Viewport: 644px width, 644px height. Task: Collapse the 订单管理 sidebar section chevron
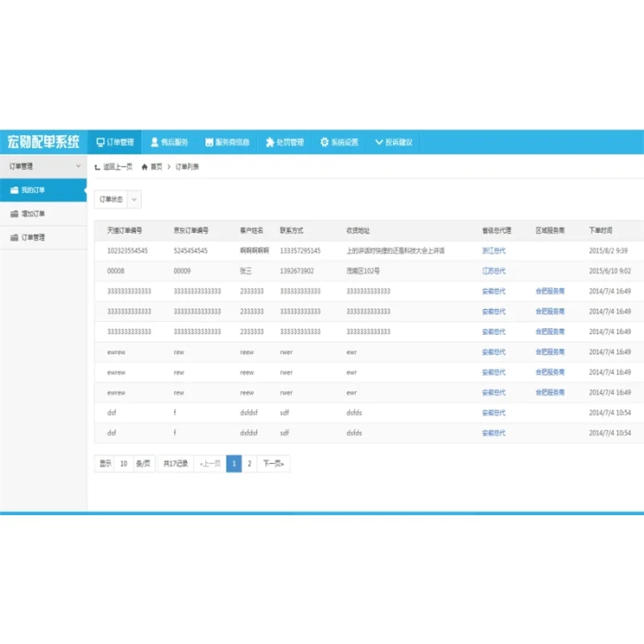[x=78, y=166]
